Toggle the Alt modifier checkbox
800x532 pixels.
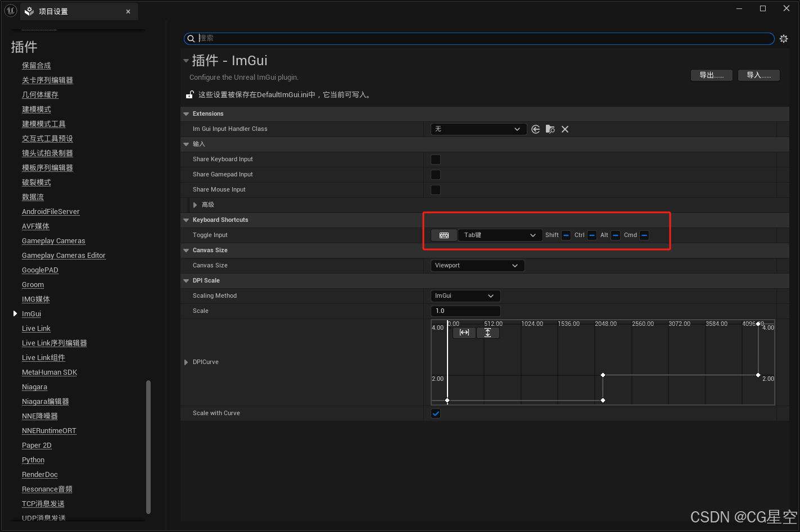[x=616, y=235]
